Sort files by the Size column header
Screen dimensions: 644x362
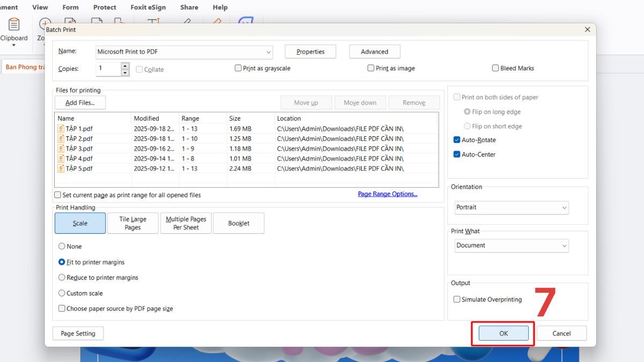(251, 119)
